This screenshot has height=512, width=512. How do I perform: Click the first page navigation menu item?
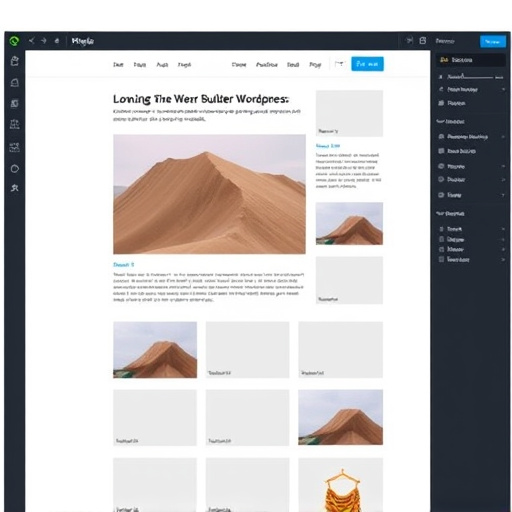(118, 65)
